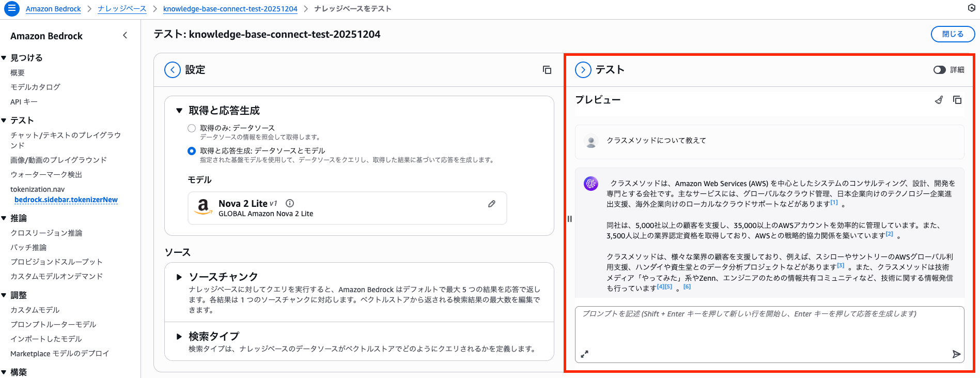The width and height of the screenshot is (980, 378).
Task: Collapse the 構築 sidebar group
Action: pyautogui.click(x=4, y=372)
